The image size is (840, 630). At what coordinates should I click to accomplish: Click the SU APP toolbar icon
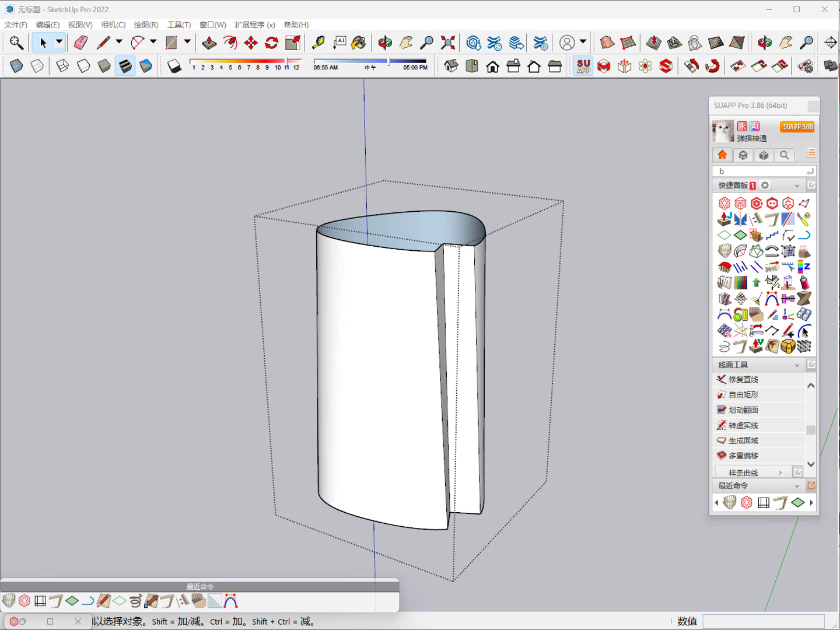[583, 66]
